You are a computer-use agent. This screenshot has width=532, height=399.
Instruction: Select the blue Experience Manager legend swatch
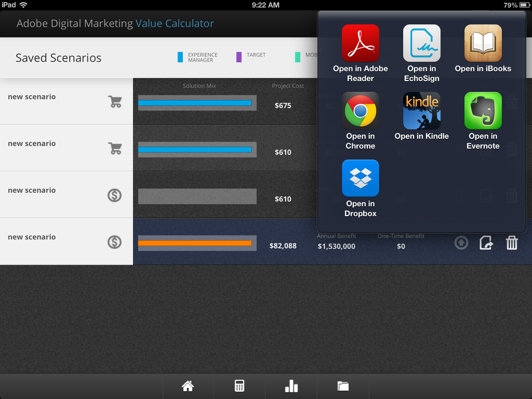[x=180, y=57]
